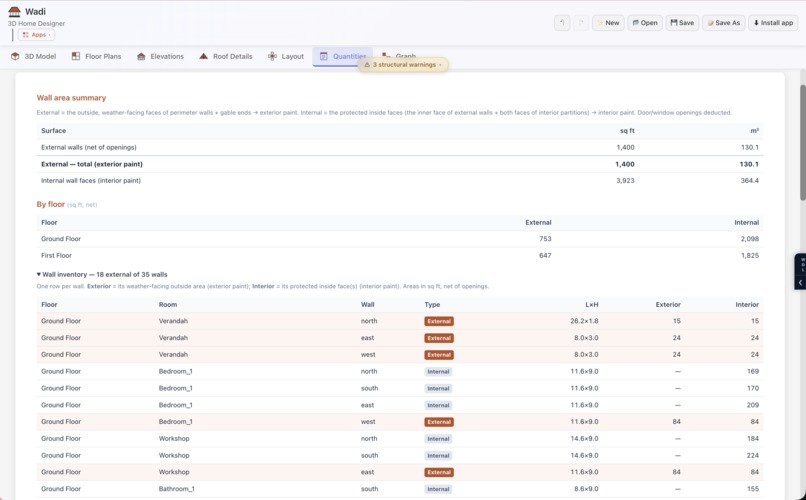
Task: Click the 2,098 internal value
Action: tap(749, 239)
